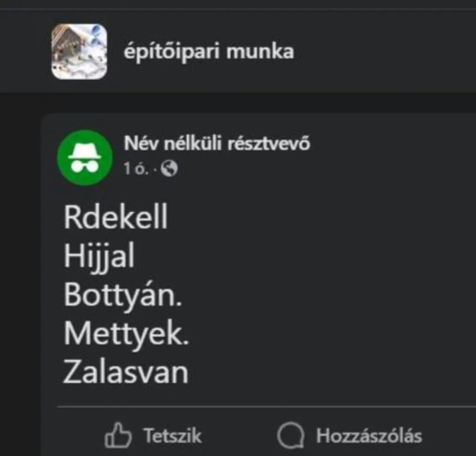This screenshot has height=456, width=476.
Task: Click the Zalasvan line of the post
Action: click(126, 372)
